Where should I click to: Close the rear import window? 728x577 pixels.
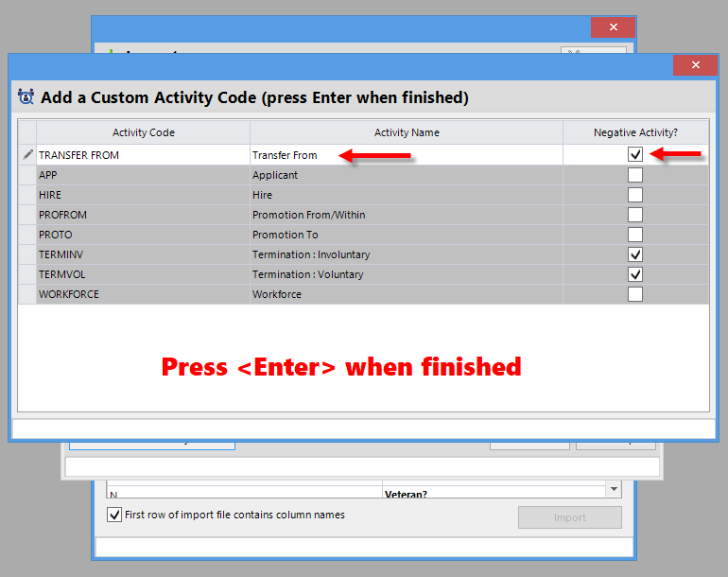[x=613, y=27]
